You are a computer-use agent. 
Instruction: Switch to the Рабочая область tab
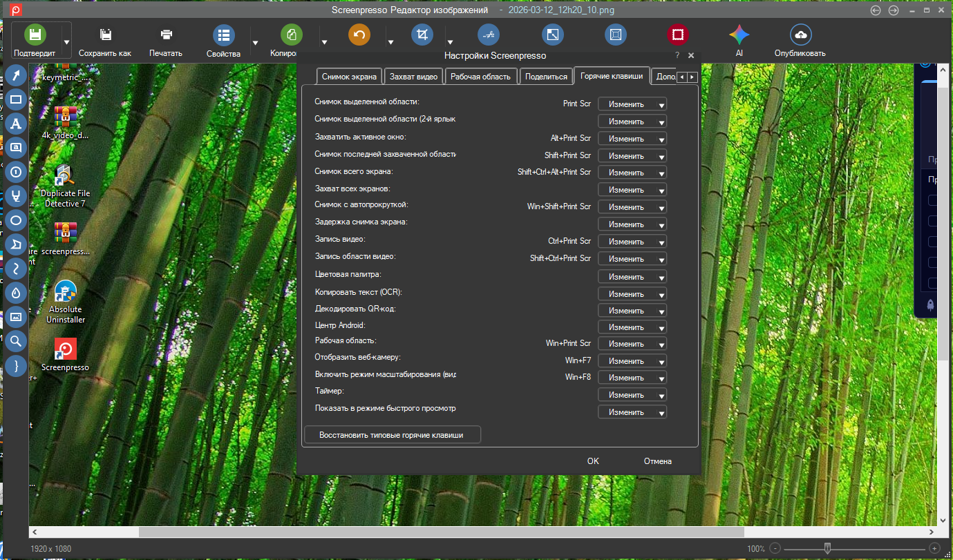(x=480, y=77)
